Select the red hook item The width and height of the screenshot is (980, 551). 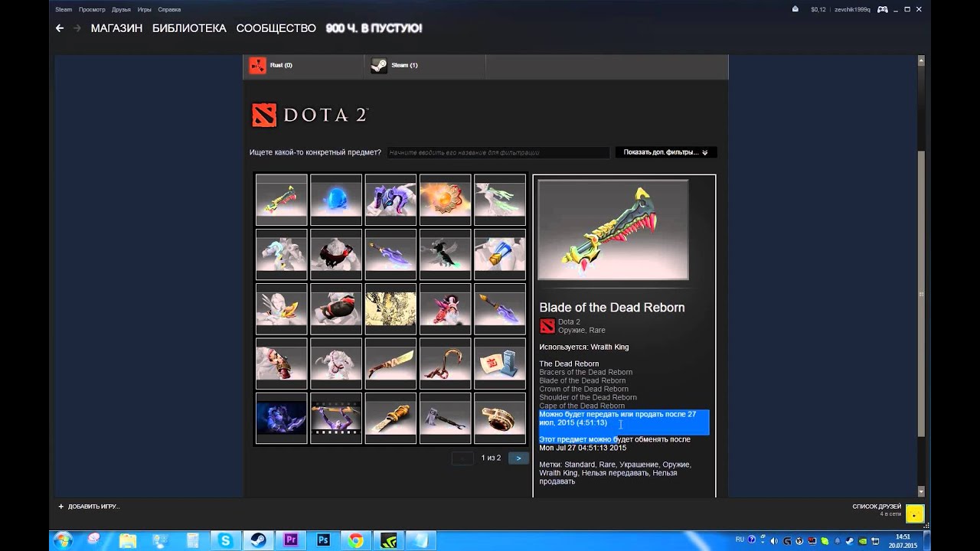point(445,364)
